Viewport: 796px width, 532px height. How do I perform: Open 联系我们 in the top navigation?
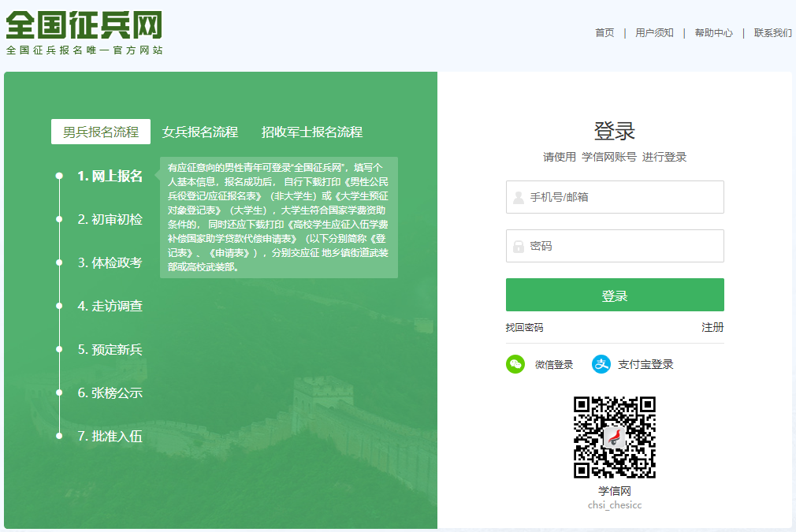tap(772, 32)
